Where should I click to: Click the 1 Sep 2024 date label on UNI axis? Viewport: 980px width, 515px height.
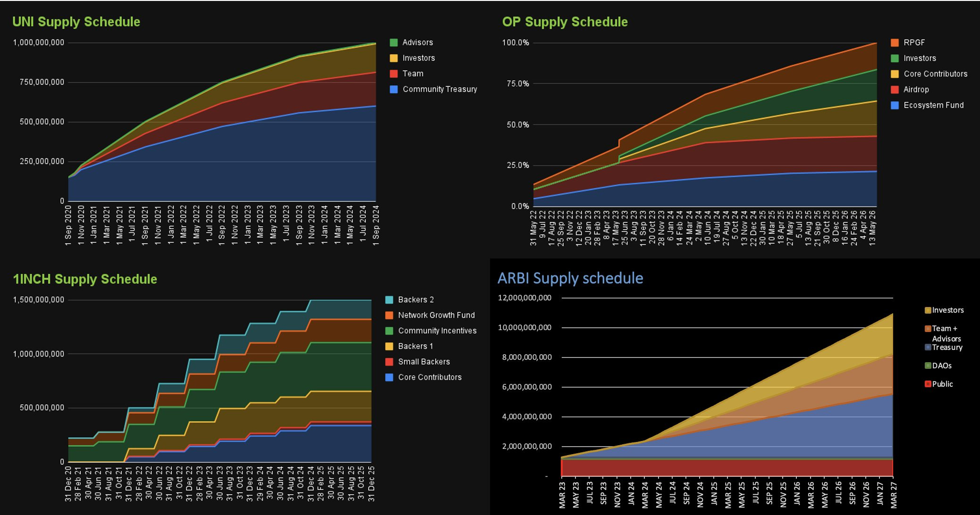[376, 225]
